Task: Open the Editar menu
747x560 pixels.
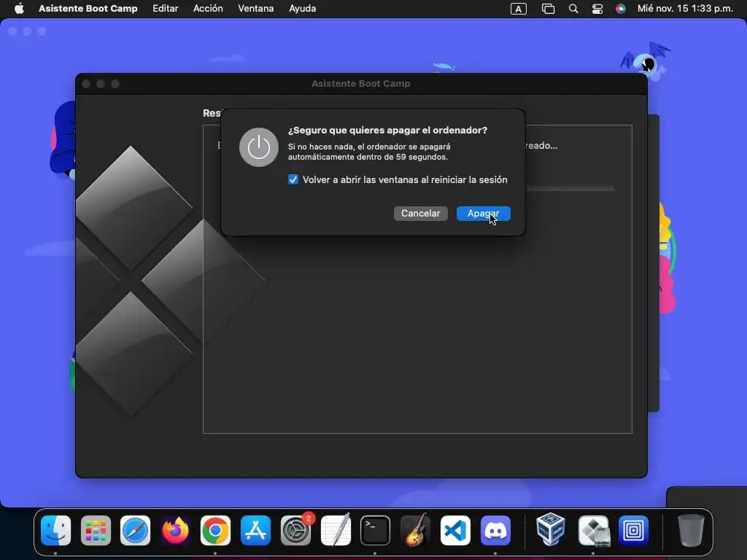Action: point(166,9)
